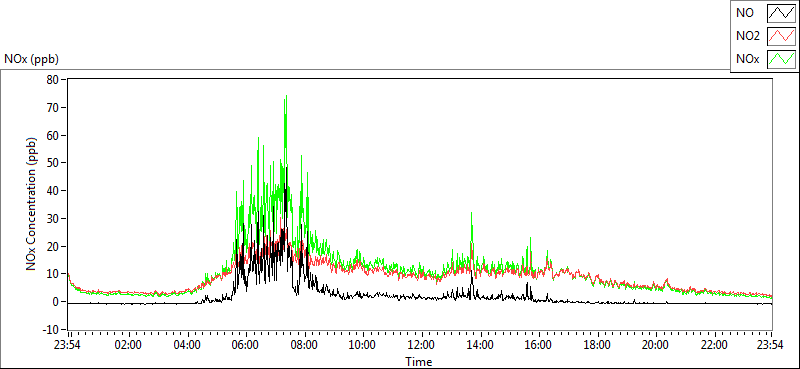The width and height of the screenshot is (800, 369).
Task: Click the NOx (ppb) graph title
Action: tap(31, 59)
